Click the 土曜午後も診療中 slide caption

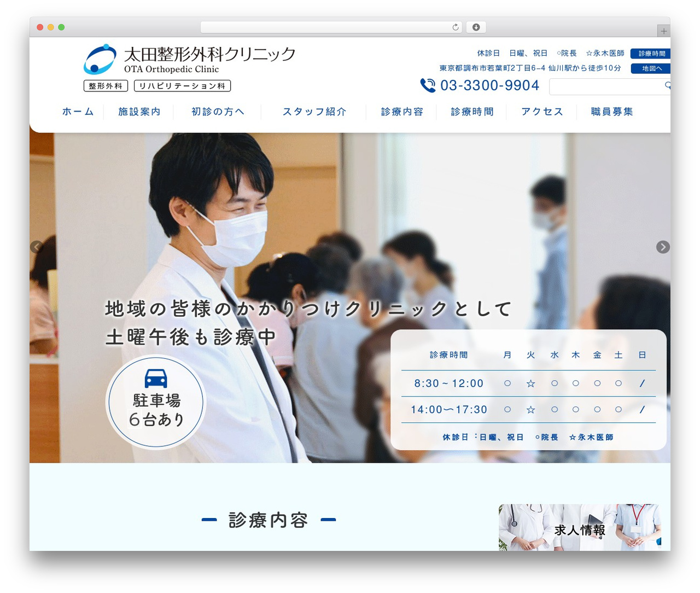pyautogui.click(x=191, y=337)
